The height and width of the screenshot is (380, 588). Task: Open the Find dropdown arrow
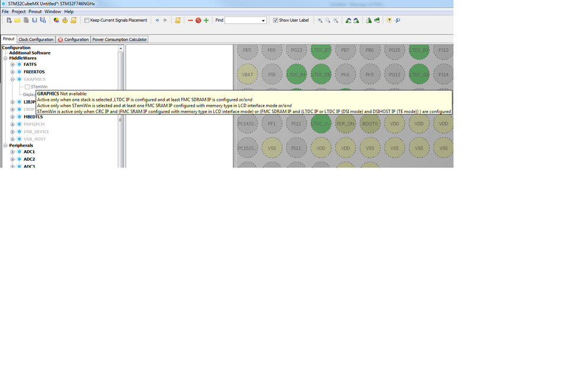[263, 20]
